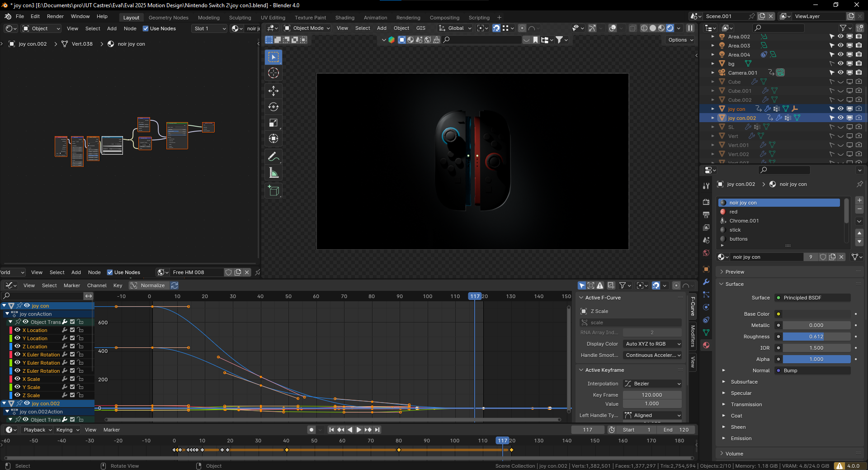The image size is (868, 470).
Task: Open the Render menu
Action: 55,16
